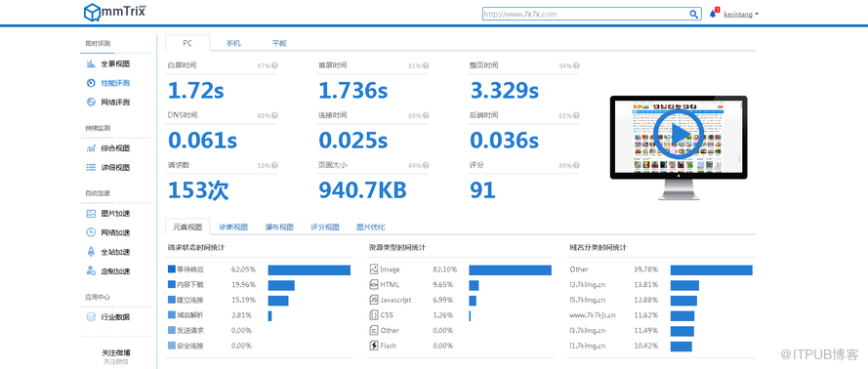Click help icon beside 首屏时间 61%

pos(426,65)
